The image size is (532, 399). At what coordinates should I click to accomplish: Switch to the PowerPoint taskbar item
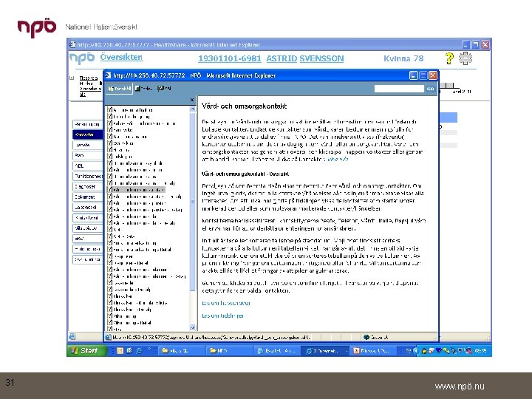click(372, 351)
